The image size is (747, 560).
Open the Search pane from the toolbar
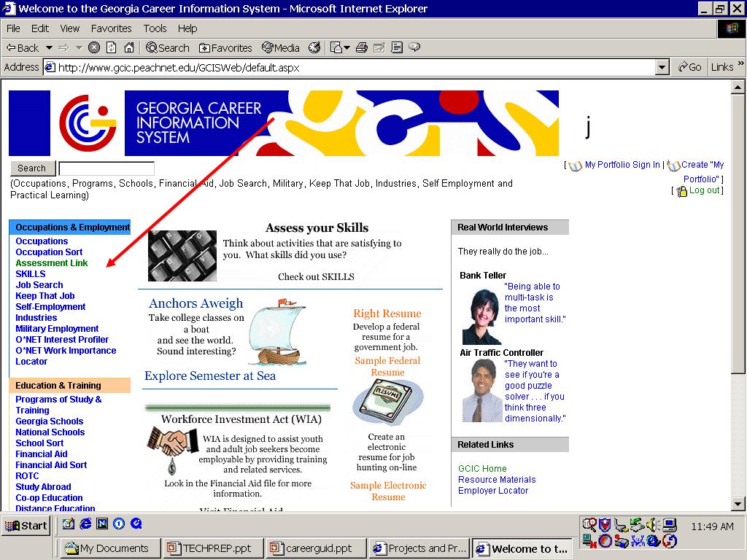[168, 47]
